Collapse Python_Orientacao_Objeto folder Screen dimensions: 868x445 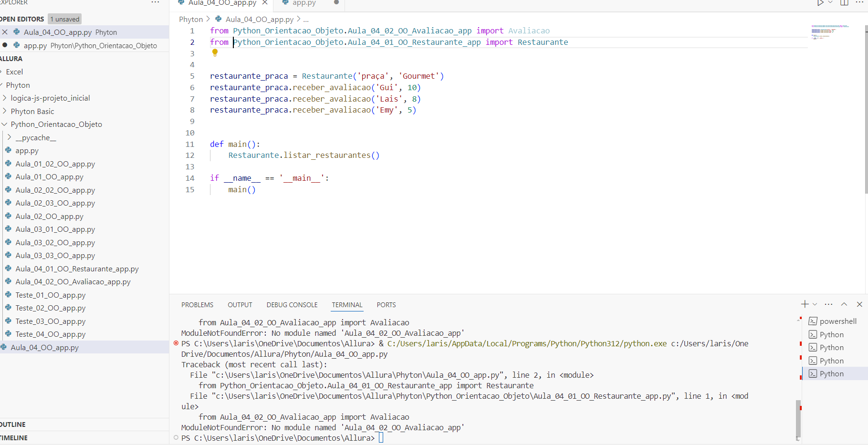point(56,124)
